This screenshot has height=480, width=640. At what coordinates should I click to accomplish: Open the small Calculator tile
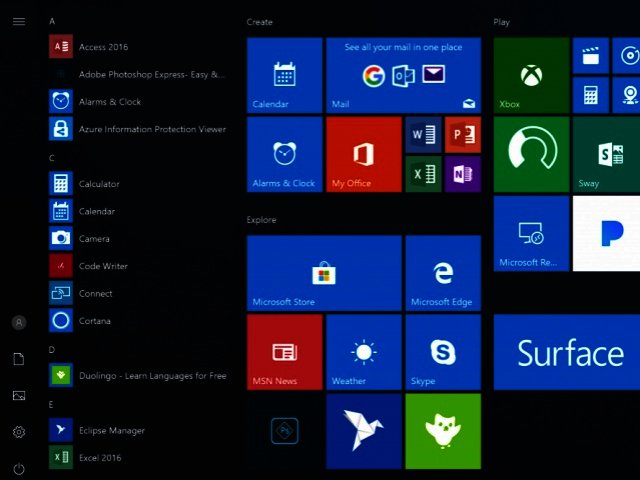(x=591, y=95)
